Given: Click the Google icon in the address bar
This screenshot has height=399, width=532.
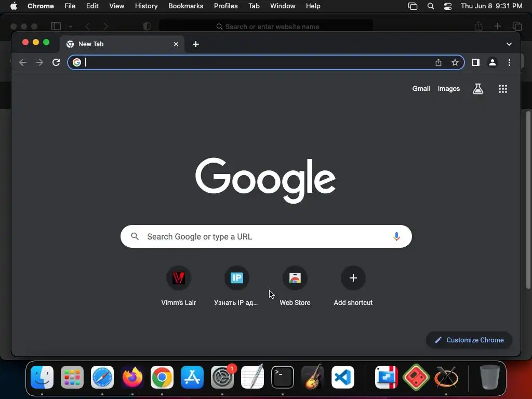Looking at the screenshot, I should tap(77, 62).
